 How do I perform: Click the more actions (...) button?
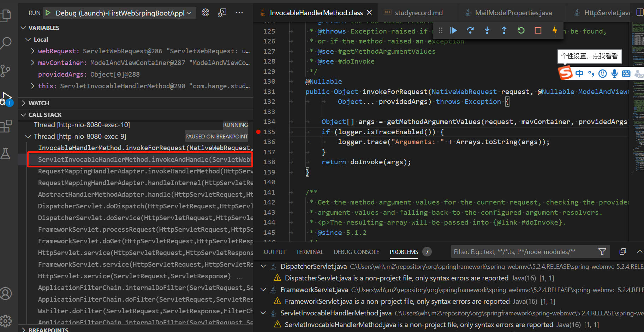(x=239, y=12)
